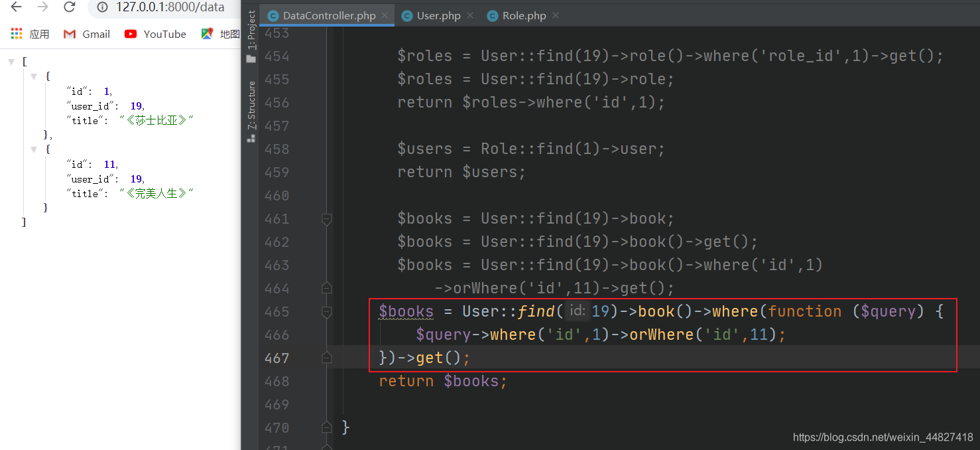Close the User.php tab
Viewport: 980px width, 450px height.
point(470,15)
